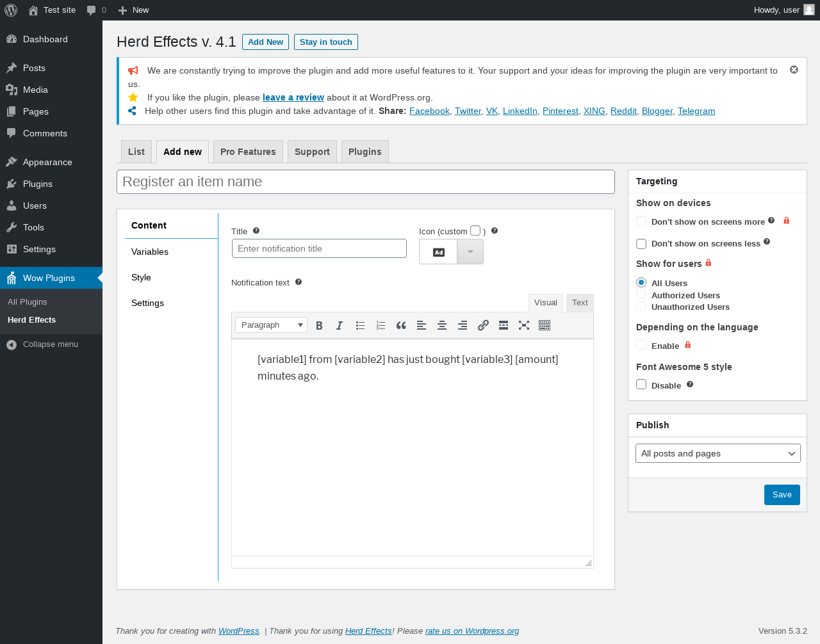Insert a numbered list
Viewport: 820px width, 644px height.
[381, 325]
